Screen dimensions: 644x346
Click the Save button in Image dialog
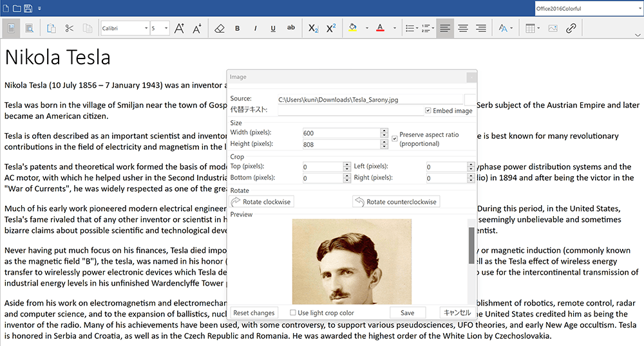407,313
